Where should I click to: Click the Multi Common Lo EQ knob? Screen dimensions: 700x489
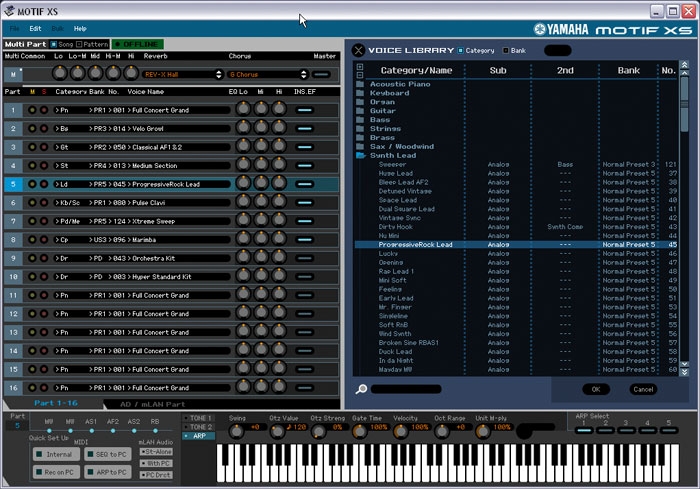(x=59, y=73)
